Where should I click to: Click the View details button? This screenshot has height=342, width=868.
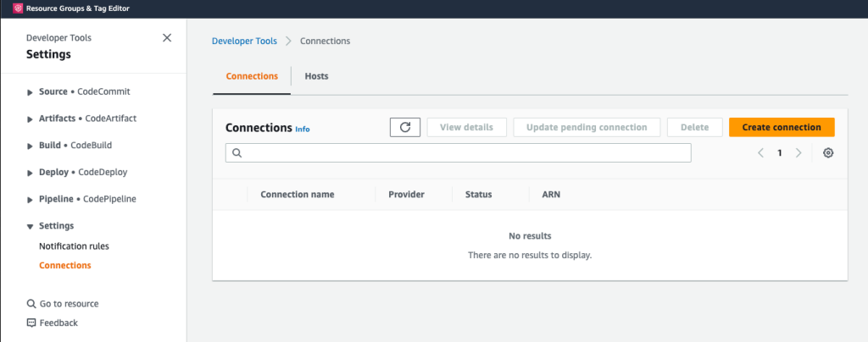467,127
